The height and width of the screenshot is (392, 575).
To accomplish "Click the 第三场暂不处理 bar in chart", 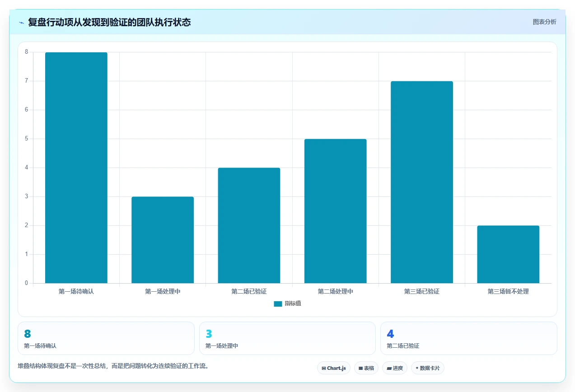I will click(x=508, y=254).
